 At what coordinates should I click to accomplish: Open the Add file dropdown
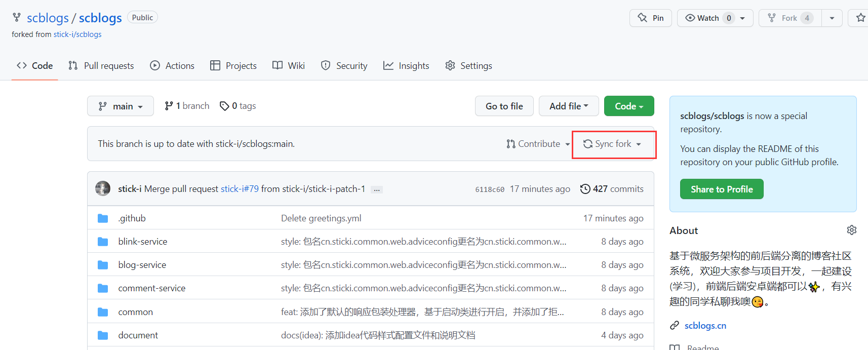569,106
